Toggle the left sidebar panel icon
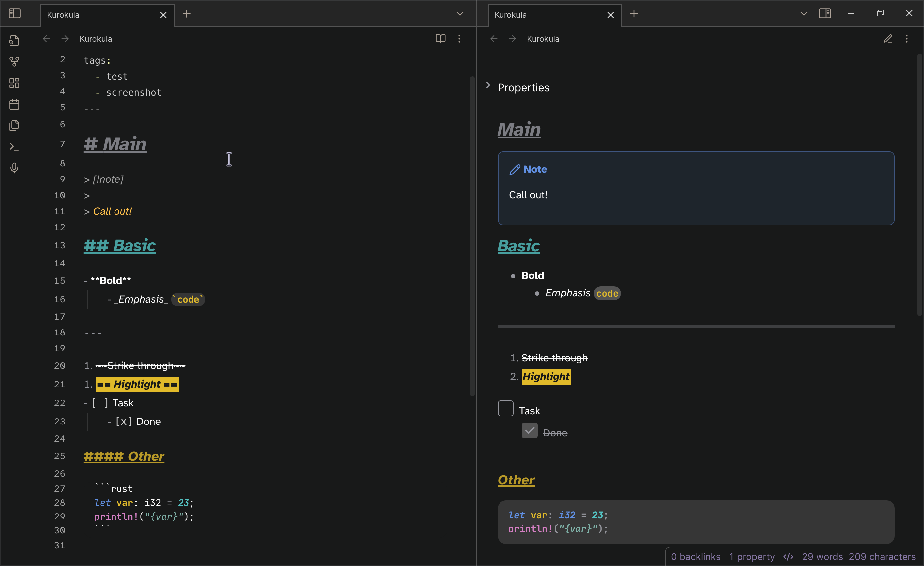924x566 pixels. click(x=14, y=14)
